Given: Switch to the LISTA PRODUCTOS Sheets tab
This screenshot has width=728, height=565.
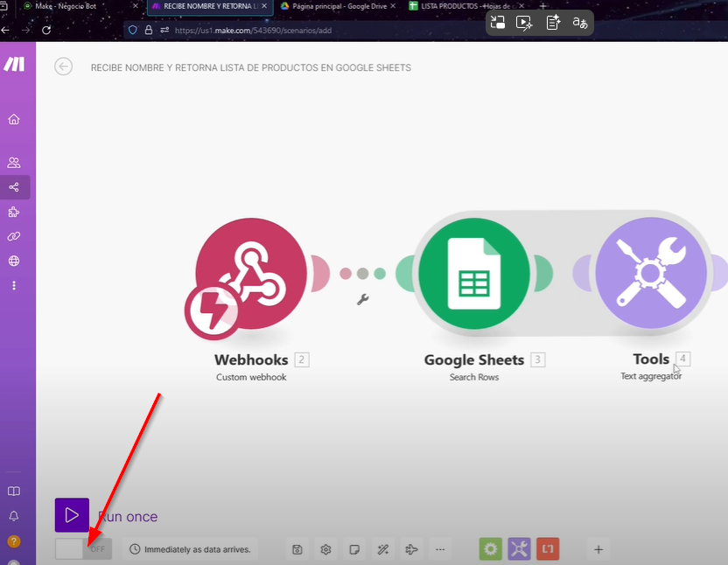Looking at the screenshot, I should coord(465,6).
